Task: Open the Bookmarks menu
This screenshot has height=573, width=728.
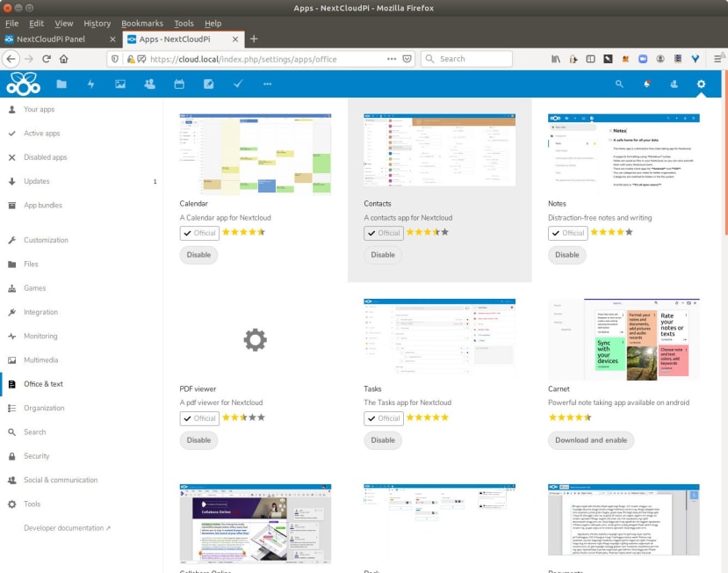Action: 142,23
